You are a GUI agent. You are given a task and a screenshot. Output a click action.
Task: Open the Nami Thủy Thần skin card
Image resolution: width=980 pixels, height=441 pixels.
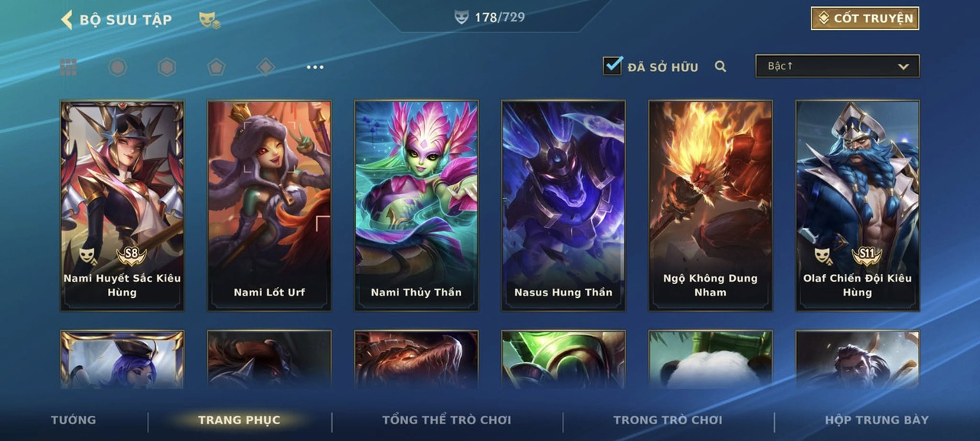click(x=416, y=205)
